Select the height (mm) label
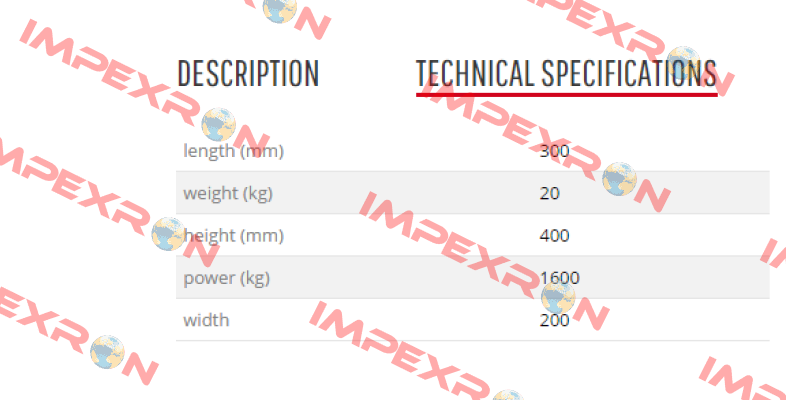Viewport: 786px width, 400px height. pyautogui.click(x=234, y=235)
